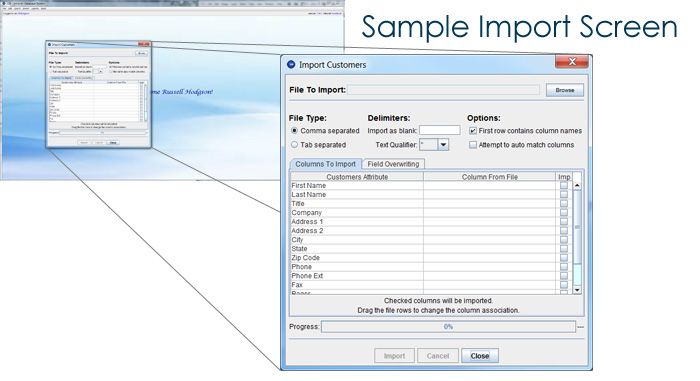Select the Fax attribute row
This screenshot has width=700, height=381.
(357, 285)
